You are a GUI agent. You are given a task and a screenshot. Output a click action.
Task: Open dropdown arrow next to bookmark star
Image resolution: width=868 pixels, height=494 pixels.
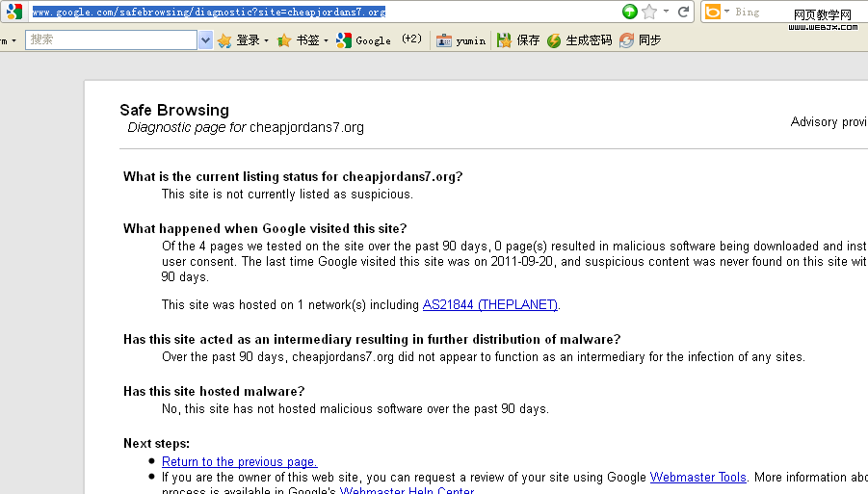(x=666, y=13)
